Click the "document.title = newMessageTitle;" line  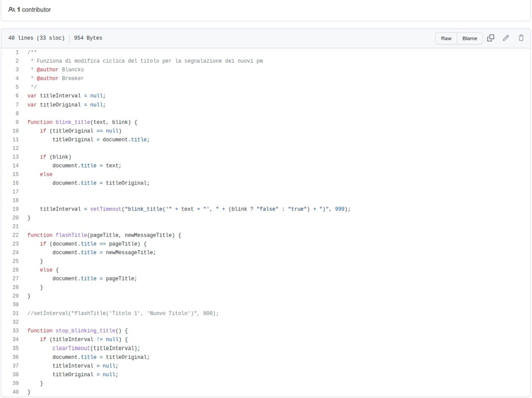click(x=104, y=252)
